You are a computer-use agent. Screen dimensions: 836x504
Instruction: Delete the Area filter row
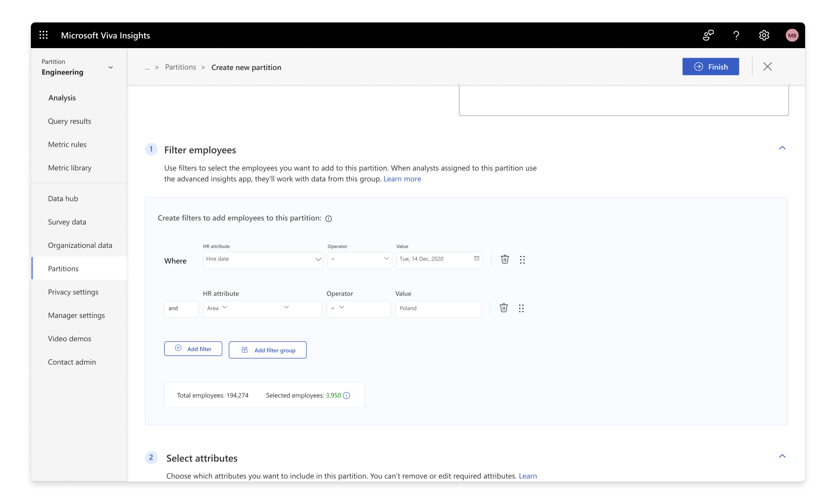click(x=503, y=308)
